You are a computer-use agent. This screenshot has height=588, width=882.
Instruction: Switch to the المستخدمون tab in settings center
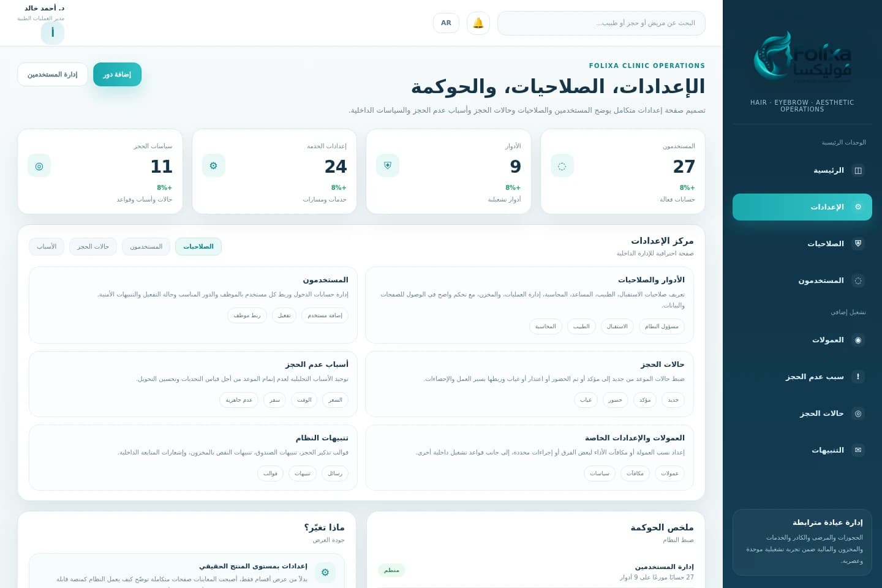click(x=146, y=247)
